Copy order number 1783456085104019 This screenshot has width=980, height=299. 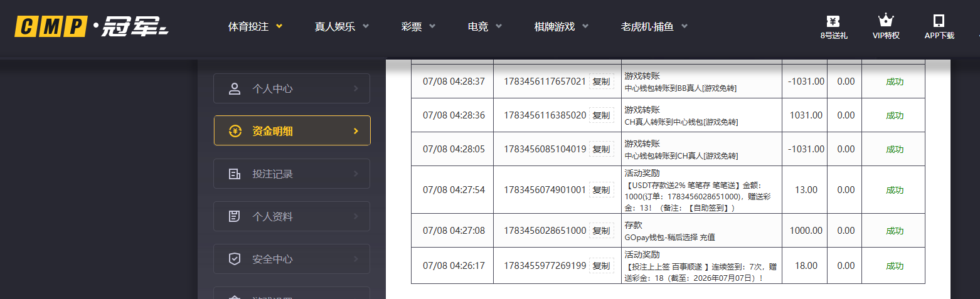pos(601,149)
